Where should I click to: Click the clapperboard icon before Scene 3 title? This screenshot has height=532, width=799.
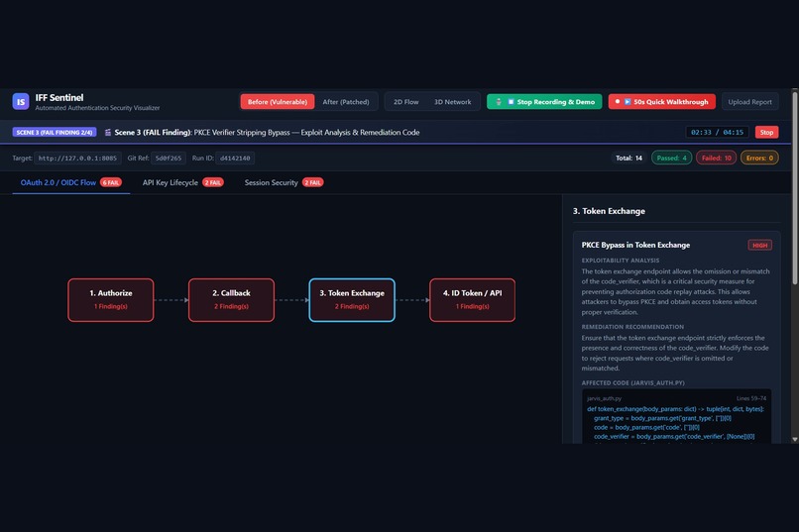[x=108, y=133]
